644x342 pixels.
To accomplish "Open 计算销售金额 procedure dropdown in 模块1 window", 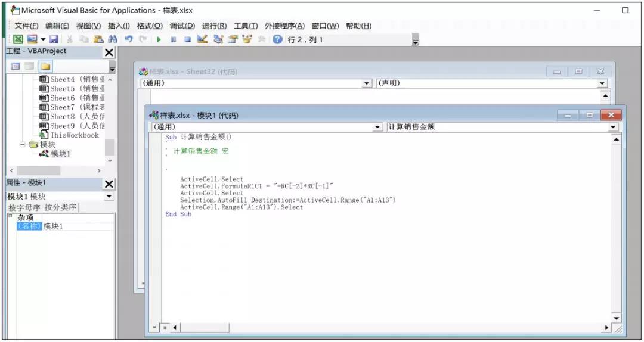I will pos(613,127).
